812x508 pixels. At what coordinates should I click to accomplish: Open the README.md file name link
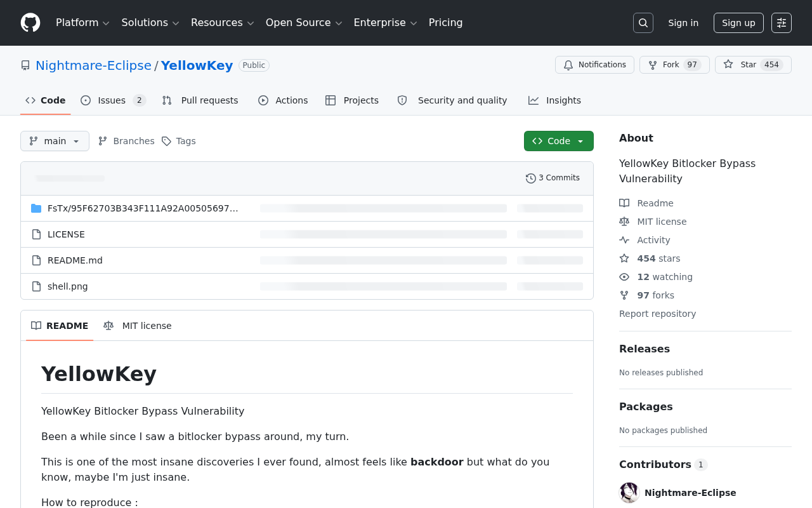(x=75, y=260)
